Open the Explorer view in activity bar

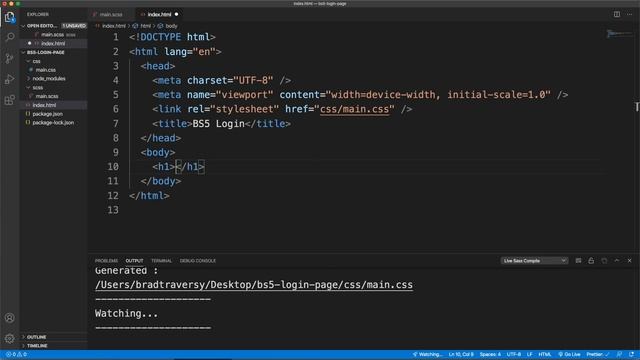[9, 17]
